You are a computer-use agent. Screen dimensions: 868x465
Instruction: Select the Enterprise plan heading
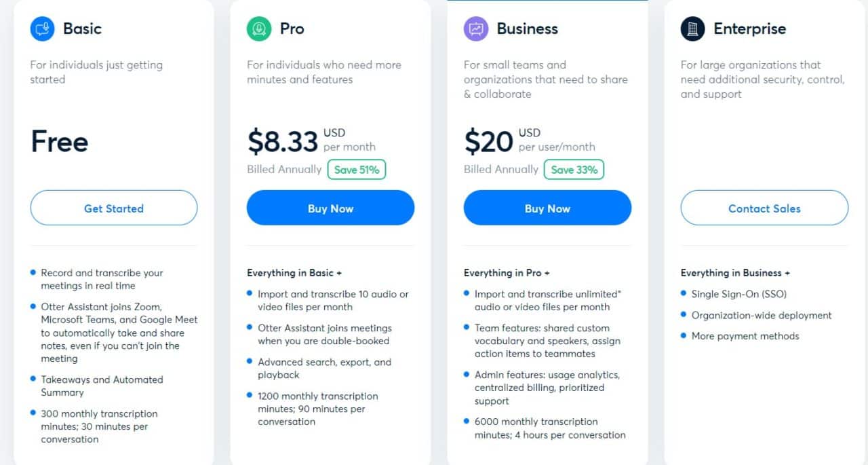tap(750, 29)
